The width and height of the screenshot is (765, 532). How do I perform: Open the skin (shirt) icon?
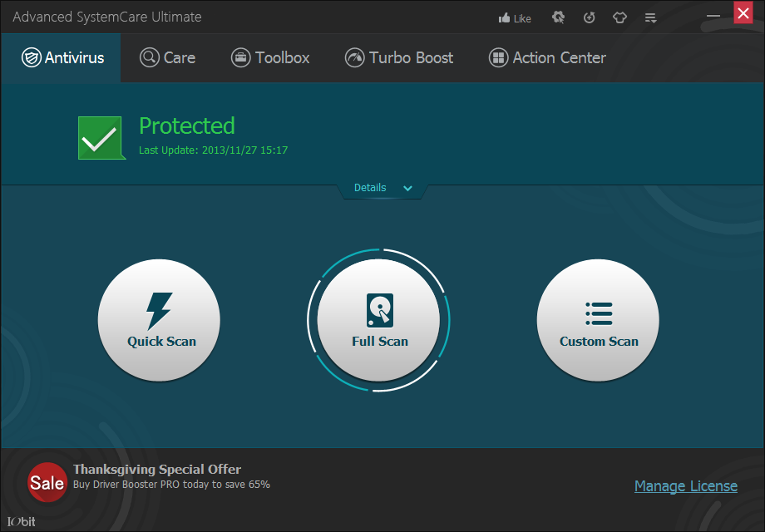619,18
